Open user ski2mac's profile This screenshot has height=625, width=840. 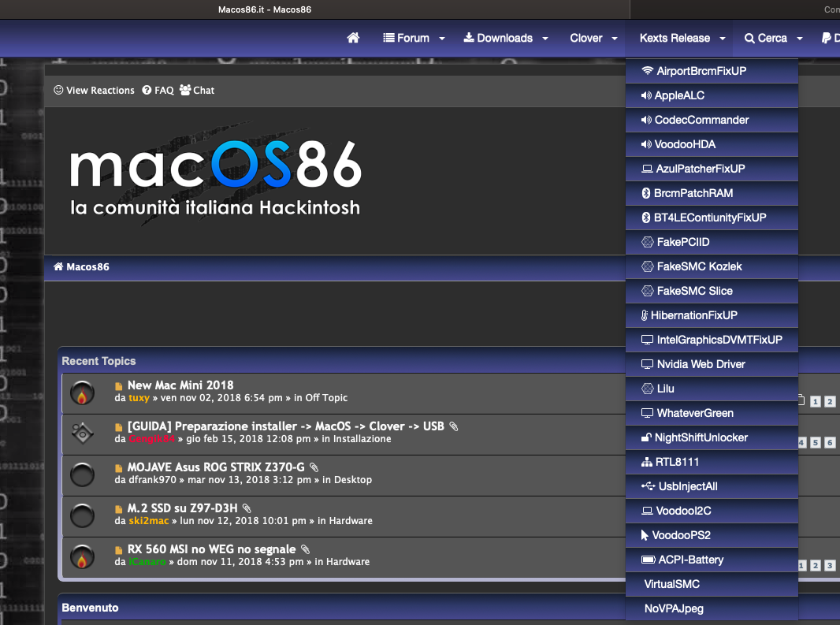pyautogui.click(x=148, y=521)
